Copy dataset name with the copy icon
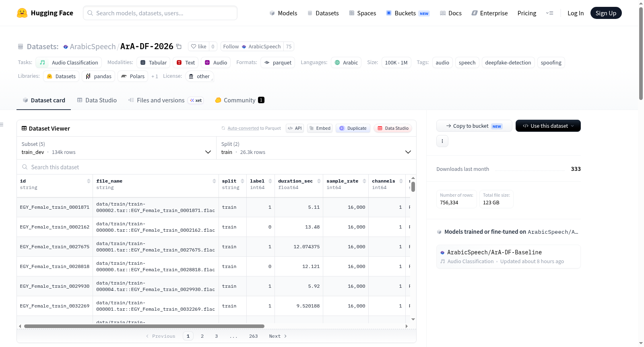Image resolution: width=644 pixels, height=347 pixels. (x=179, y=46)
